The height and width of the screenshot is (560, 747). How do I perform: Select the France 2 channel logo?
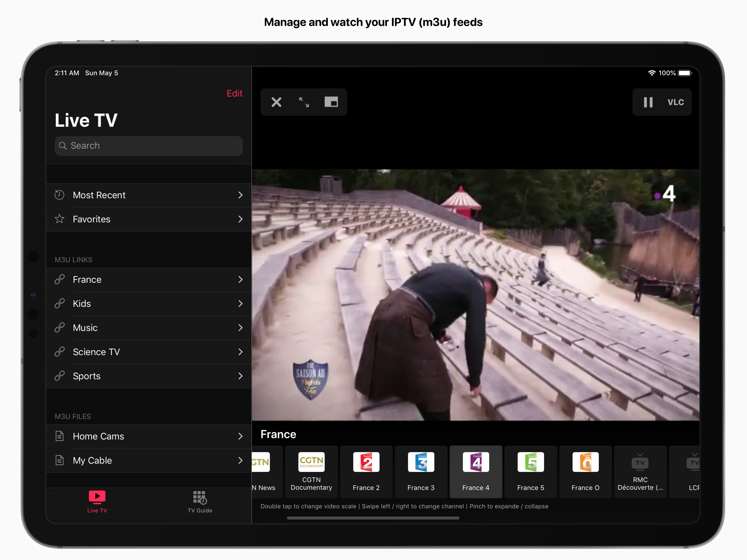pyautogui.click(x=366, y=462)
